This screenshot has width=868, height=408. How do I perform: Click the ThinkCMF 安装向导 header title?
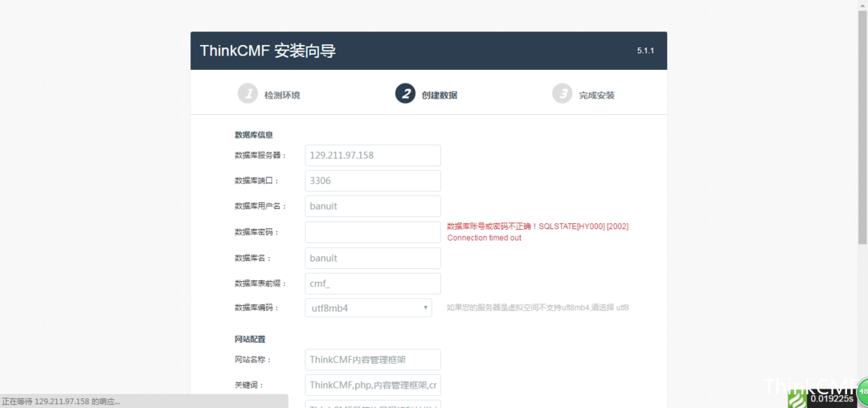tap(268, 51)
